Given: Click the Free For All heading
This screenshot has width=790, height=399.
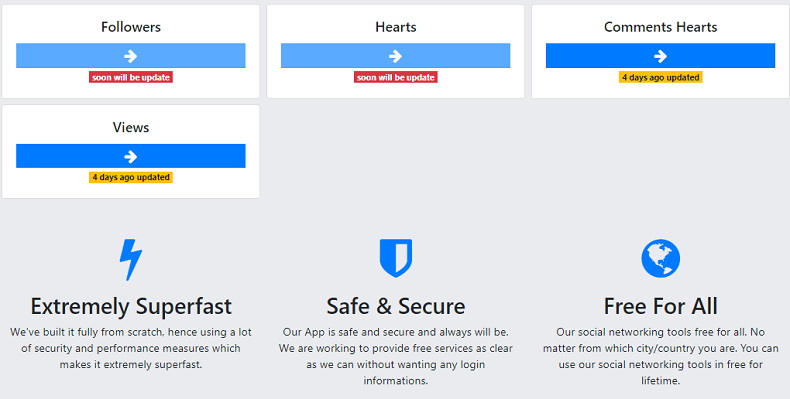Looking at the screenshot, I should pyautogui.click(x=661, y=306).
